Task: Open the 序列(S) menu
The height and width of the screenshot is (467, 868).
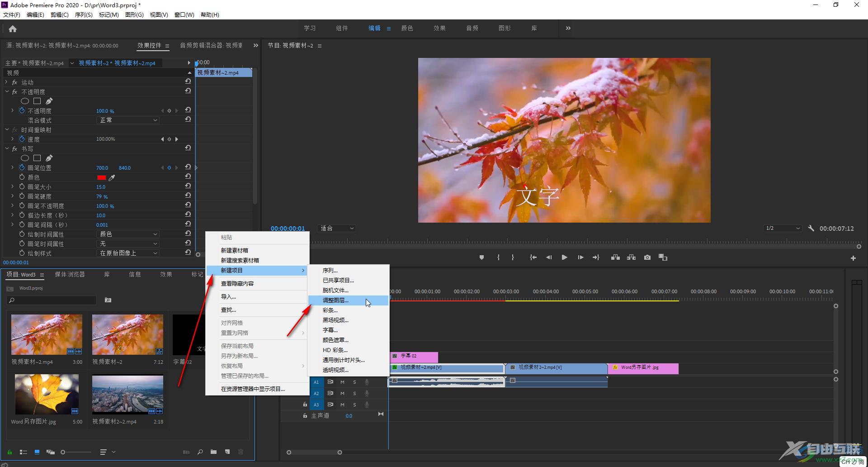Action: click(x=84, y=15)
